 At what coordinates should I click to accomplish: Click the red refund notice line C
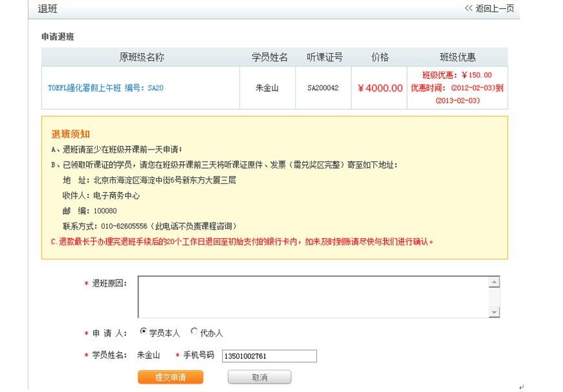coord(242,242)
